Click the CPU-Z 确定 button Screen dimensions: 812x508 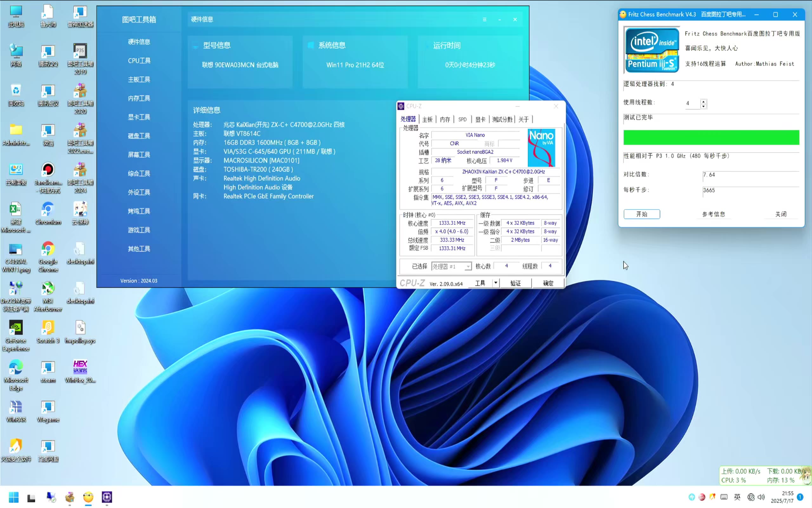pos(548,283)
